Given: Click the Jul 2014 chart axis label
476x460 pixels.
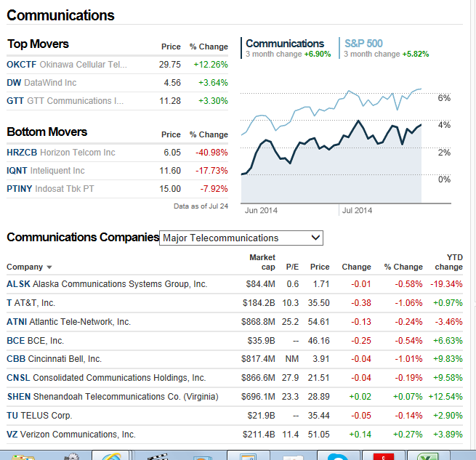Looking at the screenshot, I should pyautogui.click(x=357, y=211).
